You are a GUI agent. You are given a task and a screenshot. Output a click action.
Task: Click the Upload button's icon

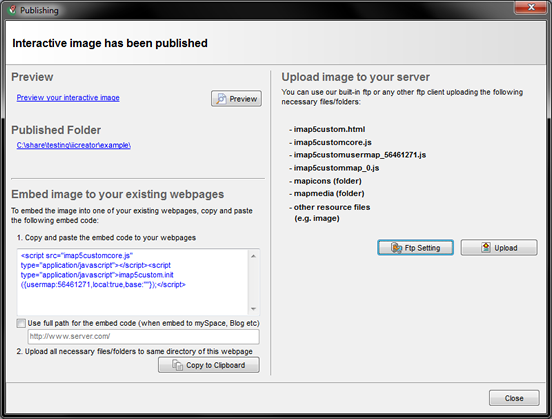click(x=486, y=248)
